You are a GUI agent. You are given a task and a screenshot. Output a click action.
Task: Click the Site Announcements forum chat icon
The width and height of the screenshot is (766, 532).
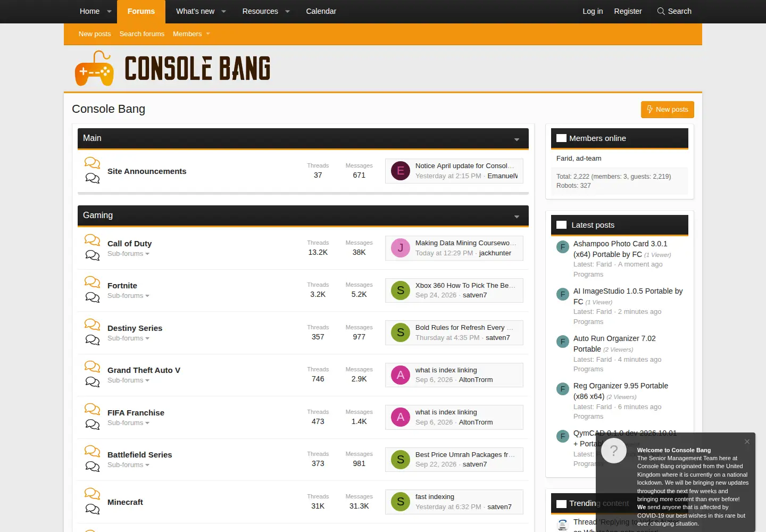pyautogui.click(x=92, y=170)
